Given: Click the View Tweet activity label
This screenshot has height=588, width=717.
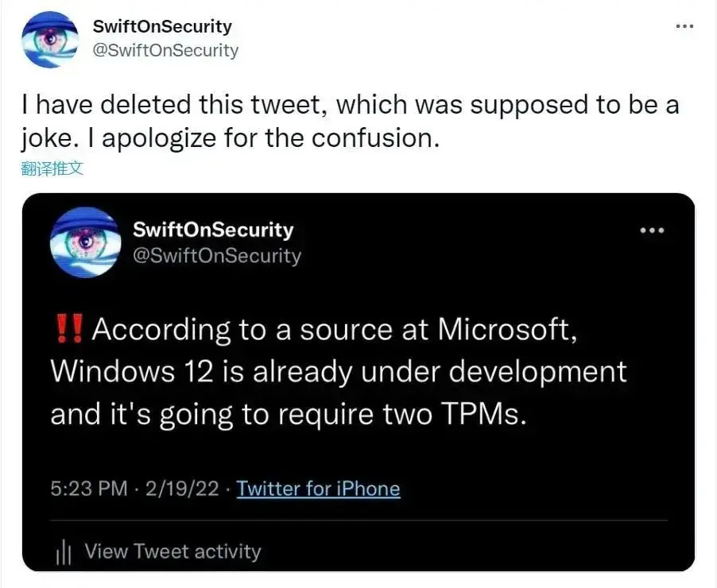Looking at the screenshot, I should click(172, 551).
